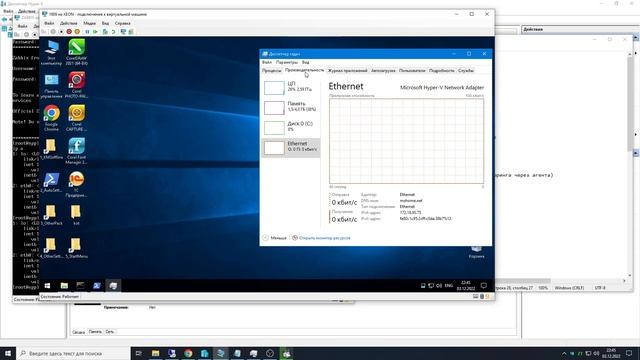
Task: Open the VM guest notification center icon
Action: tap(484, 286)
